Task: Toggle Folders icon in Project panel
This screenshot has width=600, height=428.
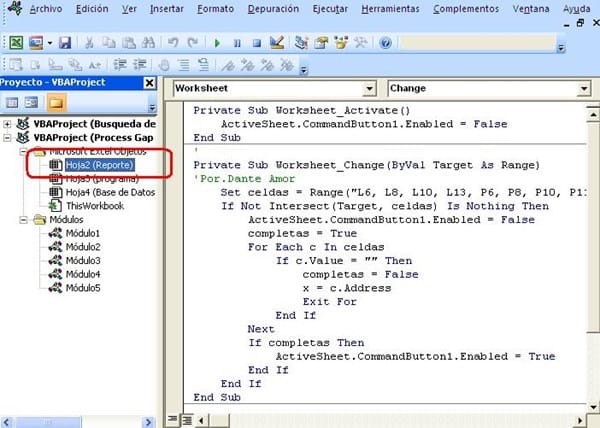Action: point(56,103)
